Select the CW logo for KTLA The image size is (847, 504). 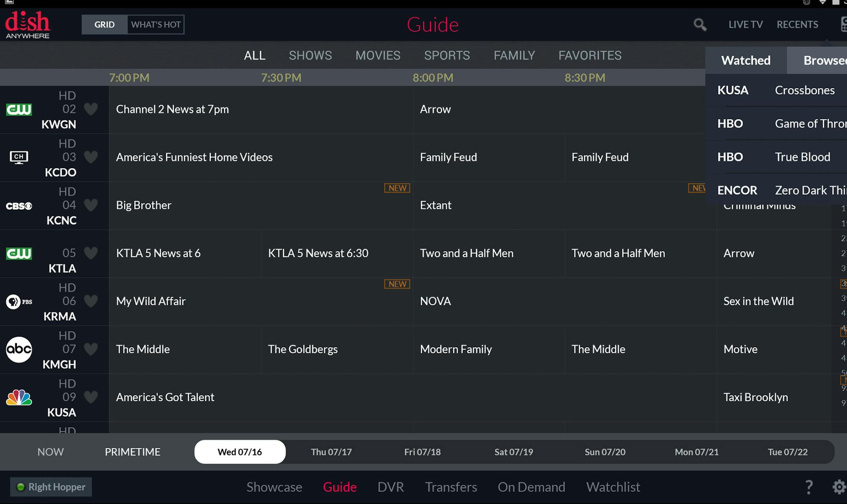(x=19, y=253)
